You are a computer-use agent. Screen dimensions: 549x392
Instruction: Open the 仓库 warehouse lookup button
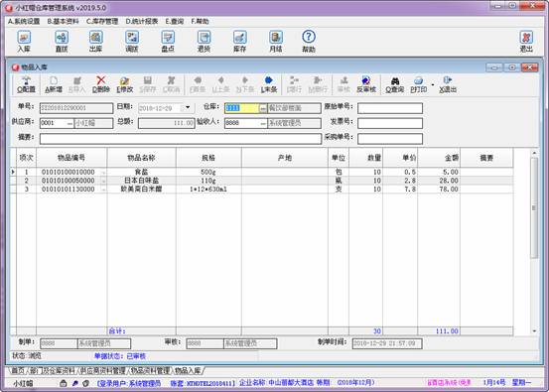pyautogui.click(x=263, y=108)
